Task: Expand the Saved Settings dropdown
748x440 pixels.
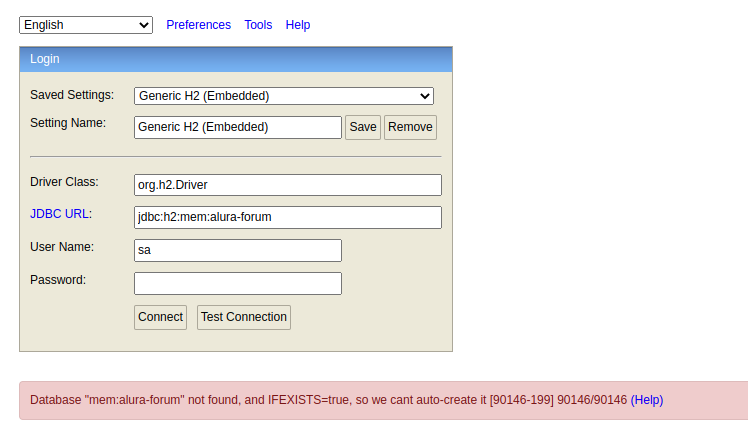Action: click(x=284, y=96)
